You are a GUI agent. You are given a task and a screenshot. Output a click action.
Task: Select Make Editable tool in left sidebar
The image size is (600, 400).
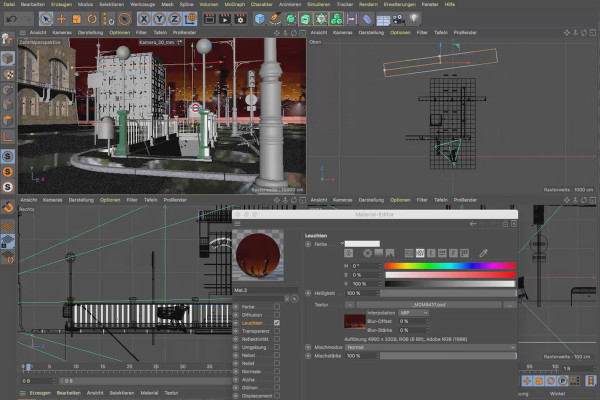click(x=8, y=39)
